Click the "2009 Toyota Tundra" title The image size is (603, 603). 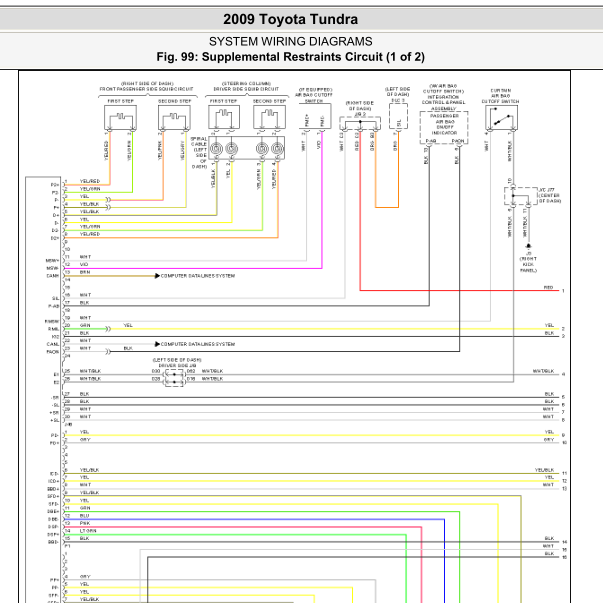click(290, 19)
